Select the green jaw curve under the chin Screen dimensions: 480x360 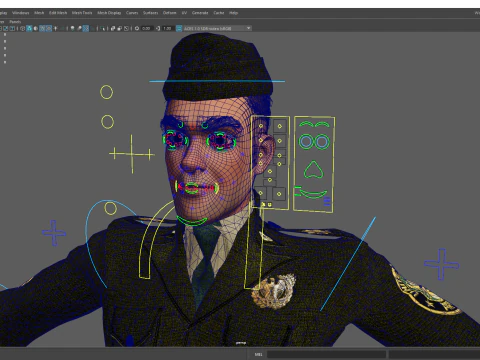[192, 221]
